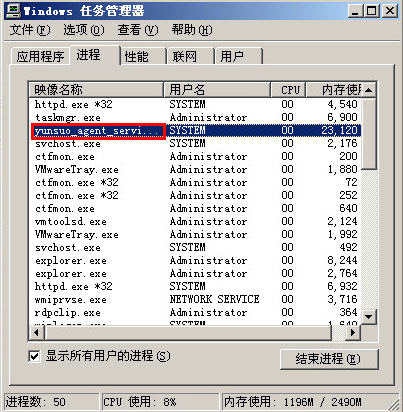Select the wmiprvse.exe process row
403x412 pixels.
point(195,299)
